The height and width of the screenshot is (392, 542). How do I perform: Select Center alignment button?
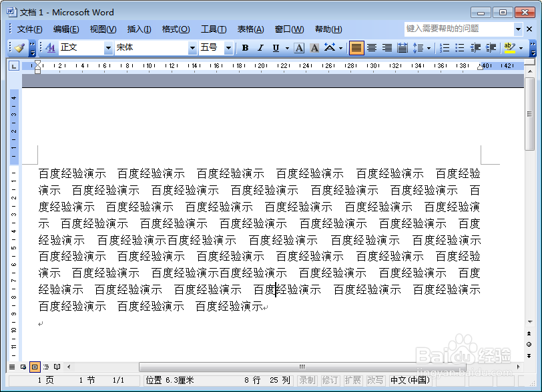pos(372,47)
